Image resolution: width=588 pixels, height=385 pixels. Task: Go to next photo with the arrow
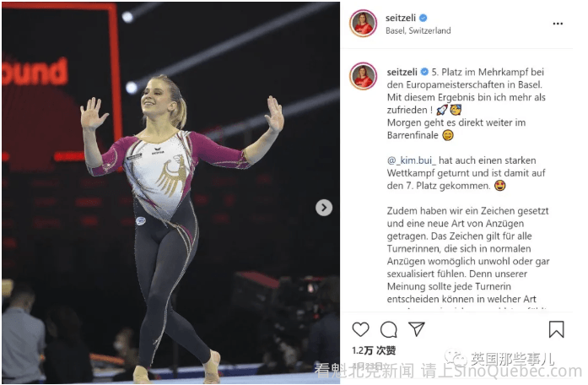[324, 208]
